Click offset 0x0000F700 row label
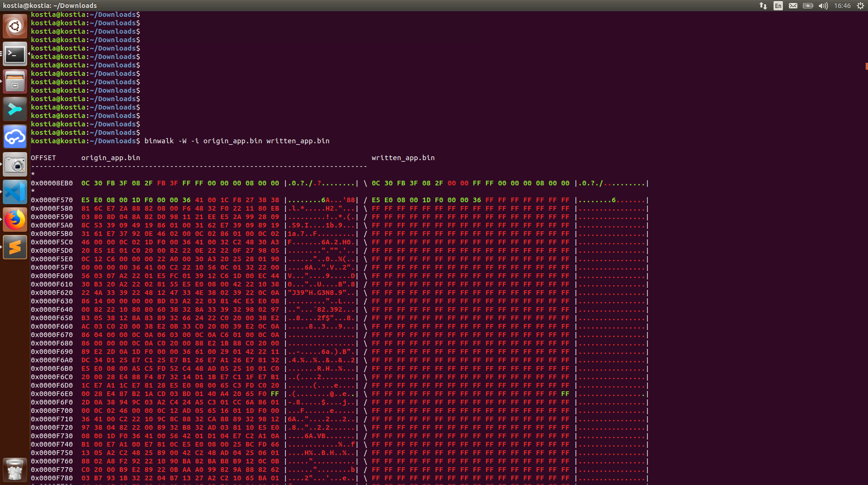 (x=52, y=411)
